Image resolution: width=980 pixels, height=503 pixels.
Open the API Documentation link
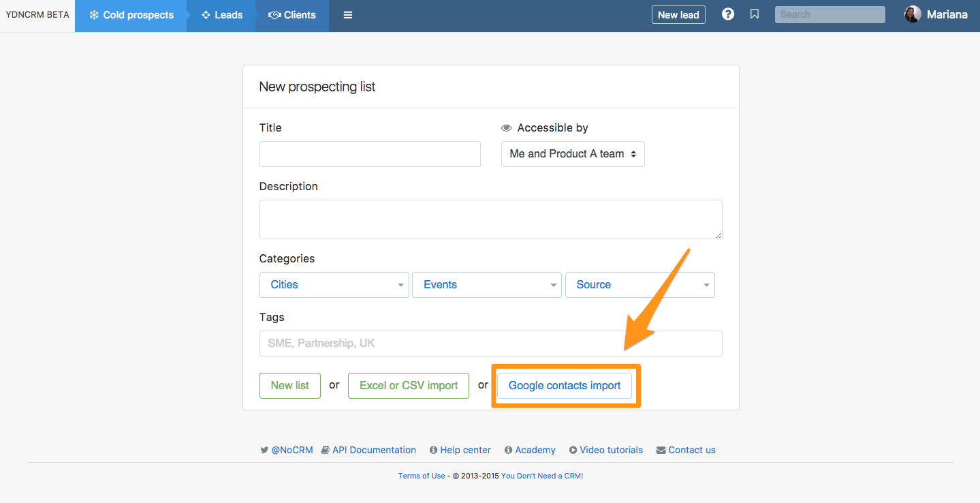[368, 450]
